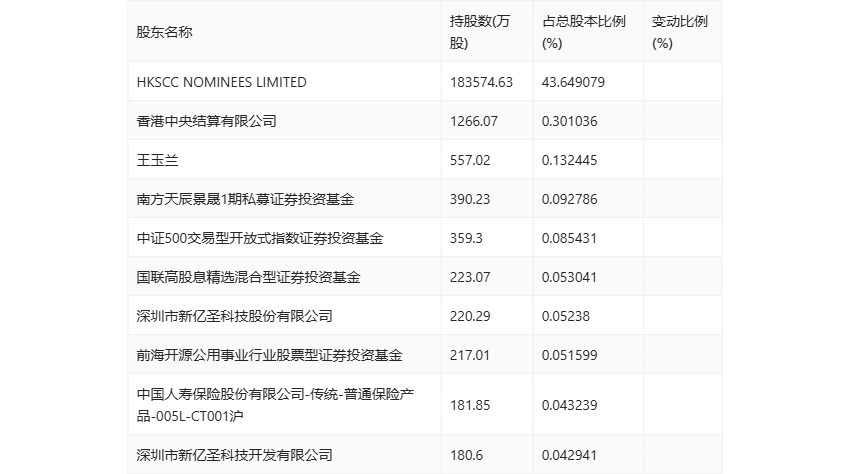The height and width of the screenshot is (474, 850).
Task: Select the percentage 0.085431
Action: click(x=569, y=238)
